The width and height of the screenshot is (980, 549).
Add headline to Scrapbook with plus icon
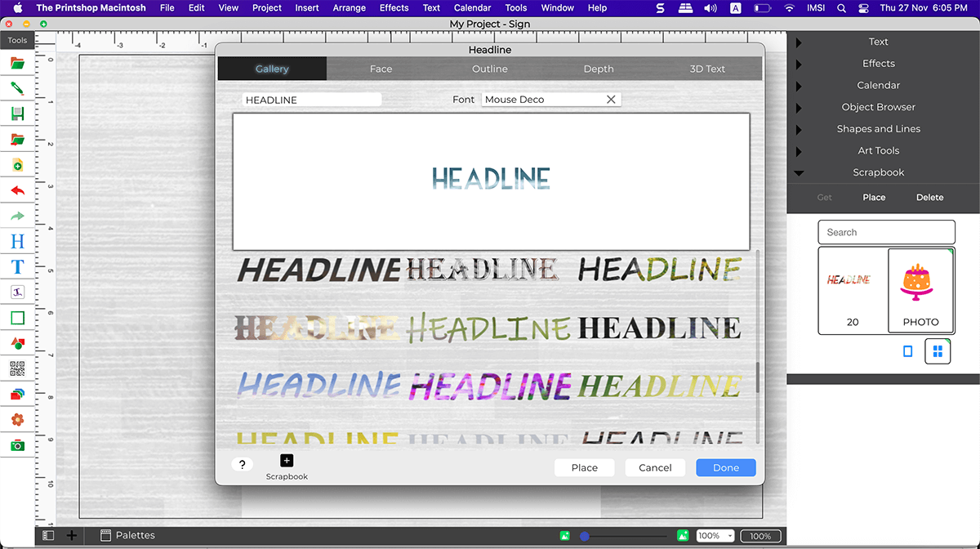(287, 461)
